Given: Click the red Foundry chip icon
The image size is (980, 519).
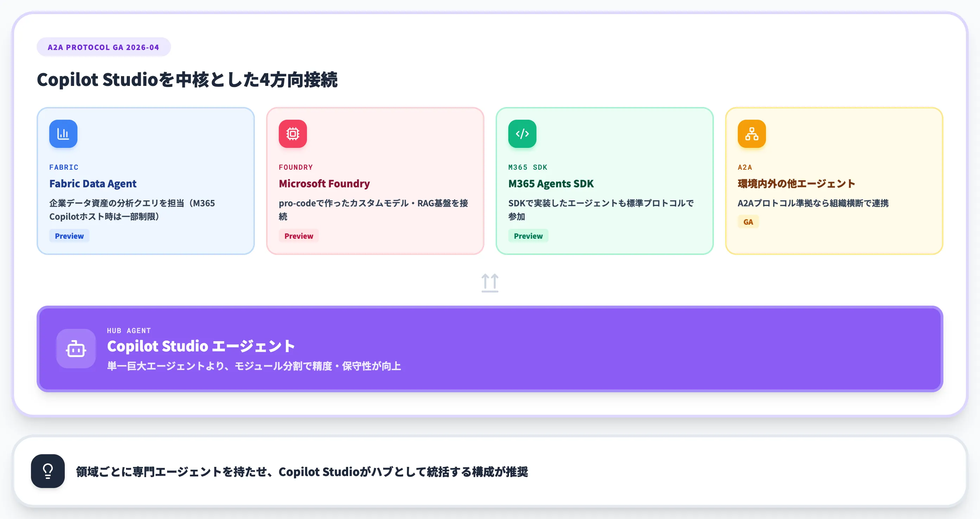Looking at the screenshot, I should point(293,133).
